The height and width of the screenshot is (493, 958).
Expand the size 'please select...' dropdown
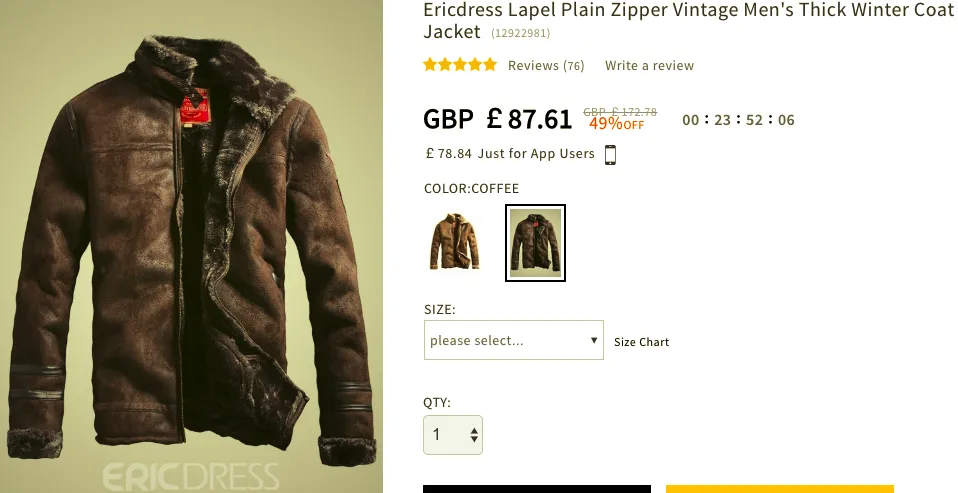(x=513, y=340)
